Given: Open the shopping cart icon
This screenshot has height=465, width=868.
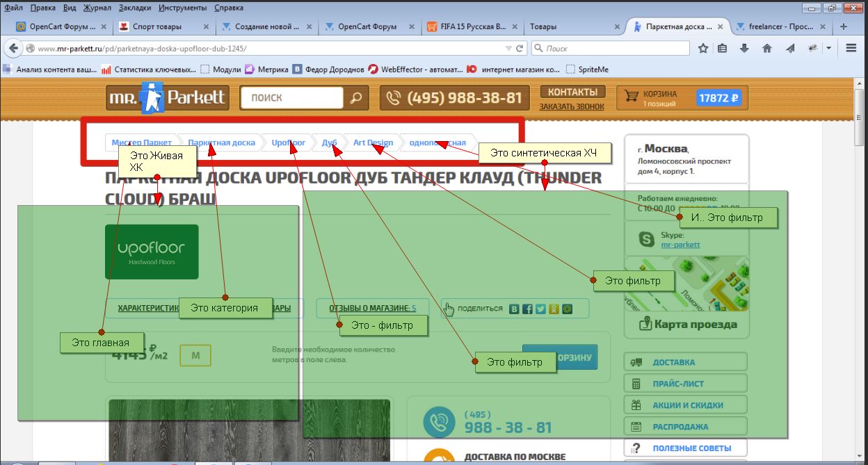Looking at the screenshot, I should [632, 97].
